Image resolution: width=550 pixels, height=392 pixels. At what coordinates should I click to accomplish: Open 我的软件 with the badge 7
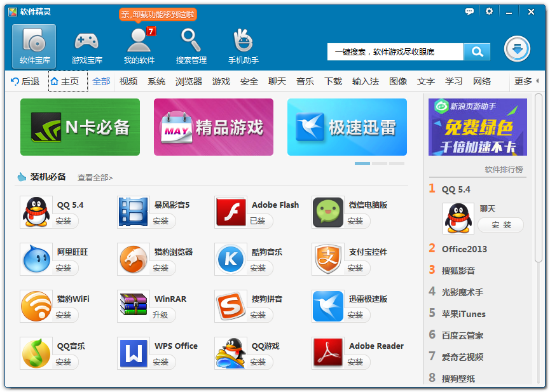[x=139, y=46]
